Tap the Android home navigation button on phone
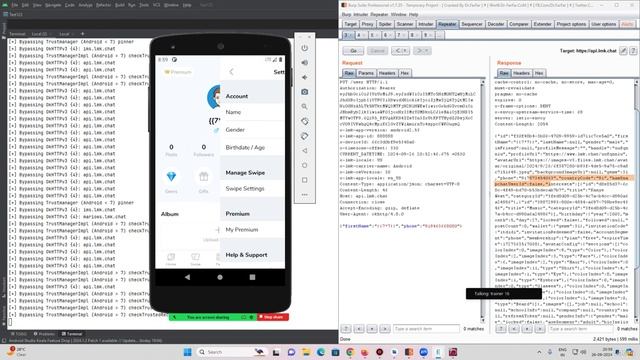The image size is (640, 360). pos(220,277)
